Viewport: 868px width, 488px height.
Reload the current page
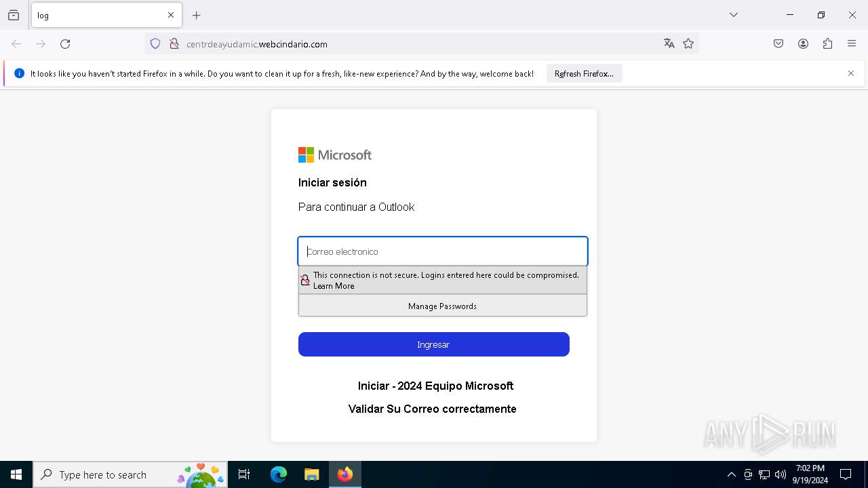pyautogui.click(x=65, y=44)
